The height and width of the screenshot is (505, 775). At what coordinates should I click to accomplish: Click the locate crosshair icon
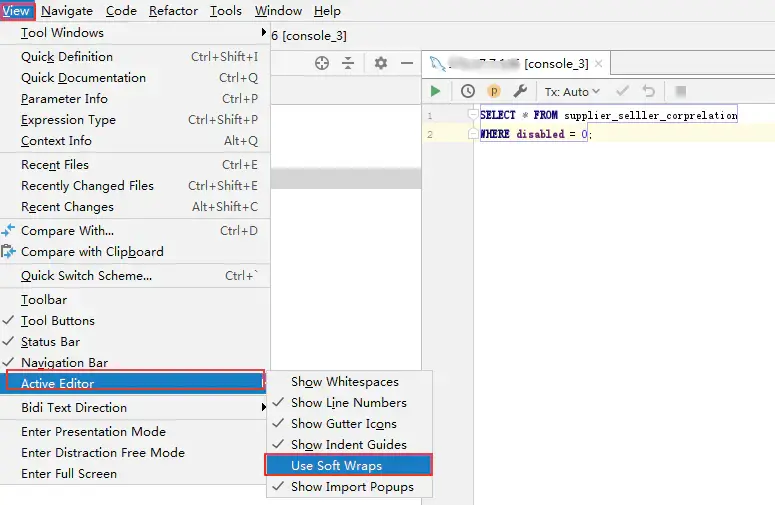point(322,63)
